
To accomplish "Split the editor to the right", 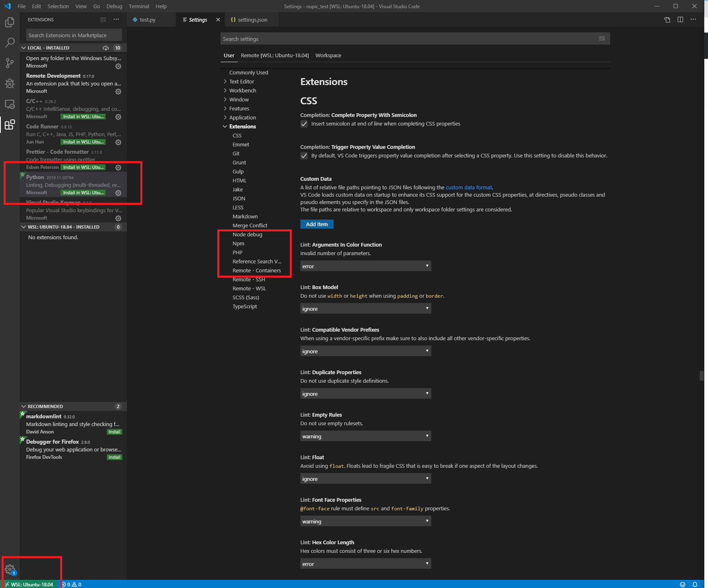I will click(680, 20).
